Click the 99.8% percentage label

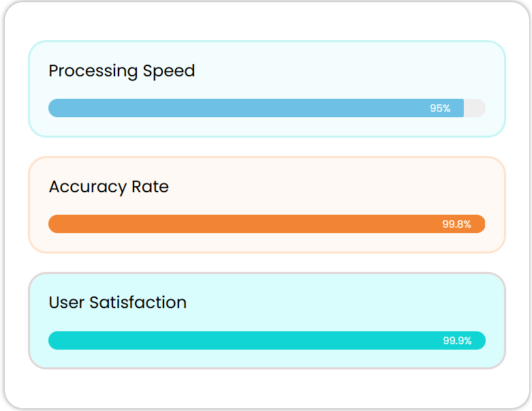click(456, 224)
